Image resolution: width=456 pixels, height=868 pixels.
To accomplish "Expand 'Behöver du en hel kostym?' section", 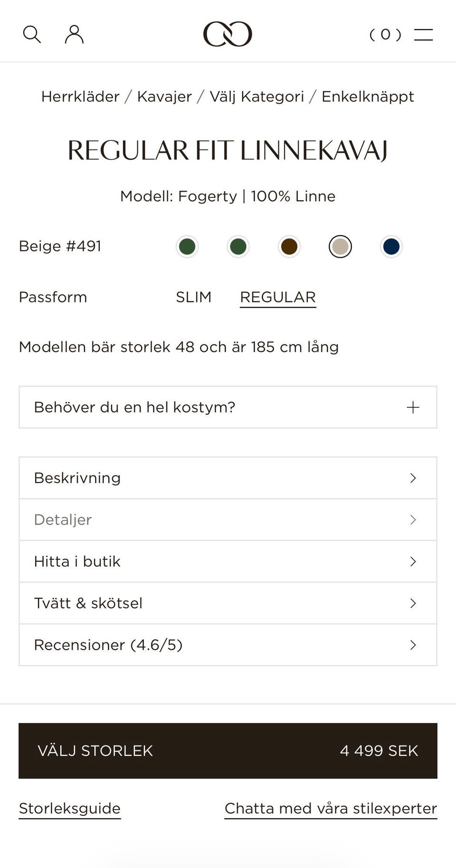I will click(228, 407).
